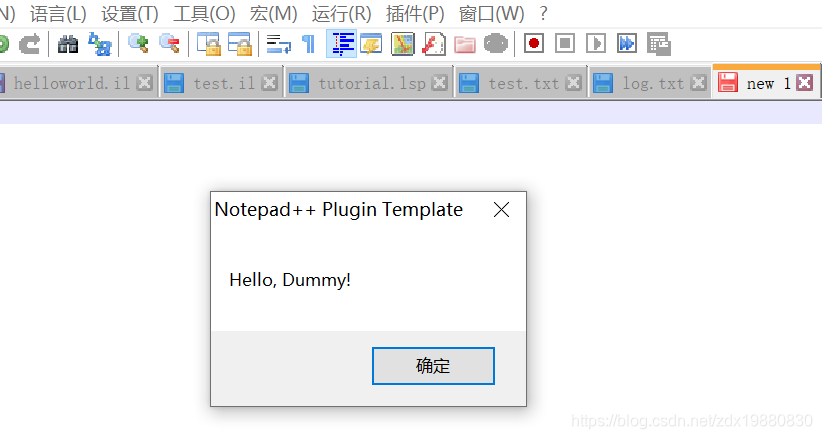Enable synchronized horizontal scrolling icon

[240, 44]
